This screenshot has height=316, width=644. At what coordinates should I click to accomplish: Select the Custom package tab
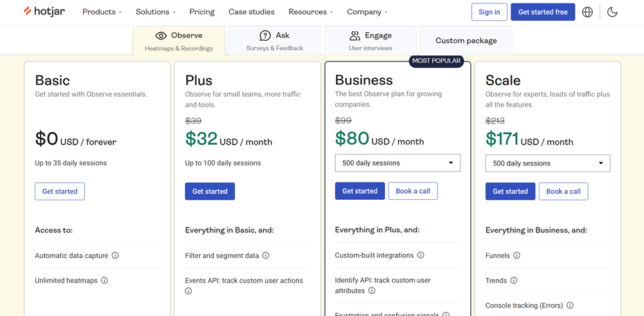466,41
